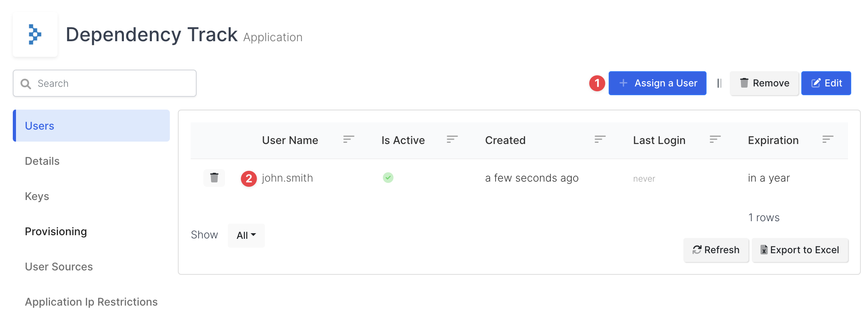Switch to the Details tab
The image size is (868, 316).
(x=42, y=161)
